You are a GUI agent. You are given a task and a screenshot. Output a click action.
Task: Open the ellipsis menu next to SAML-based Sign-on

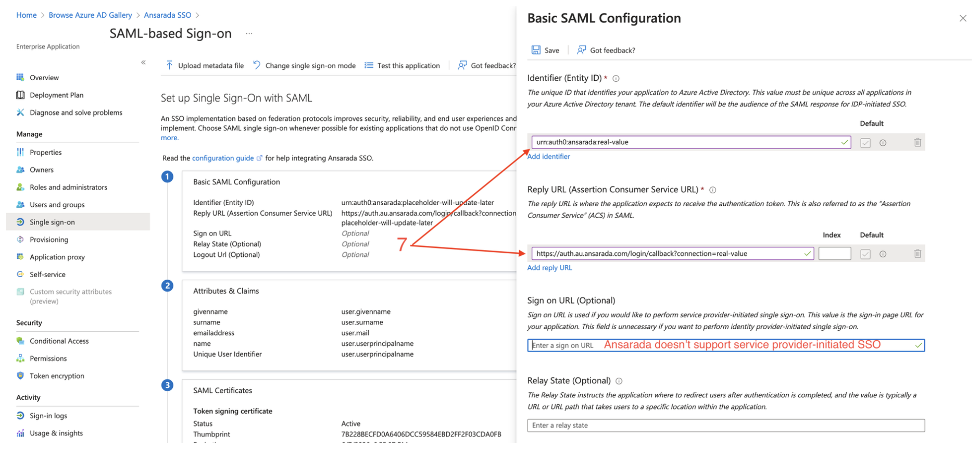[x=249, y=34]
